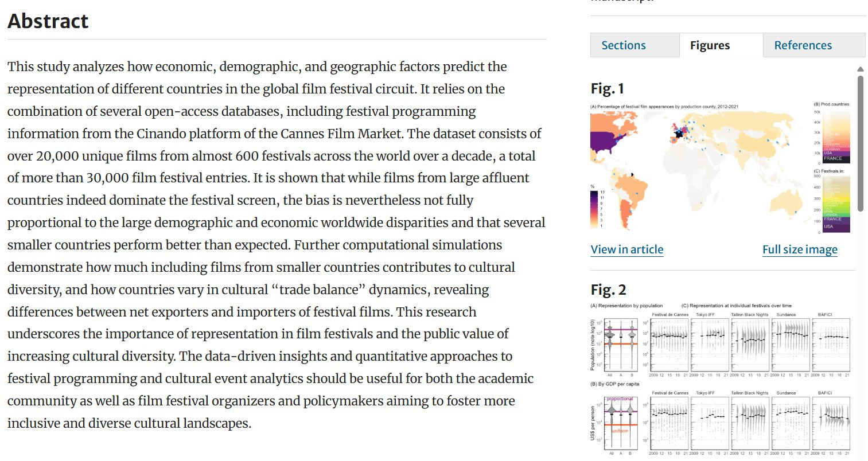The image size is (868, 461).
Task: Select the Figures tab
Action: click(x=710, y=45)
